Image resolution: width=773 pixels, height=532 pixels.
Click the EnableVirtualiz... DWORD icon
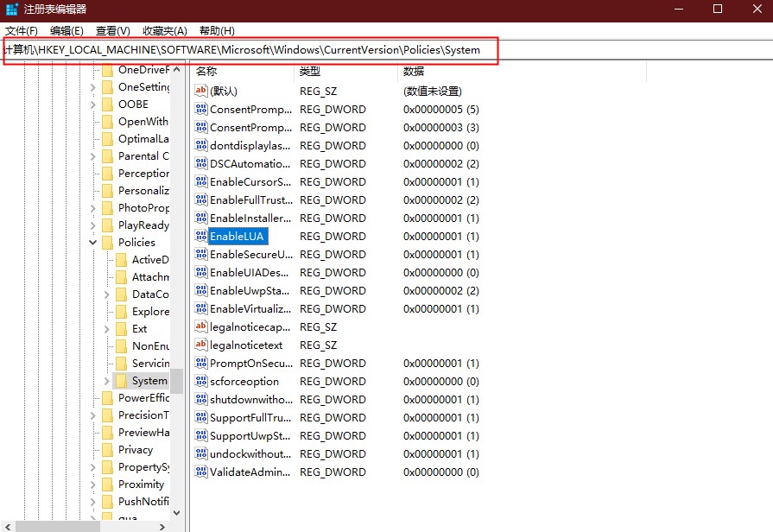pos(200,308)
